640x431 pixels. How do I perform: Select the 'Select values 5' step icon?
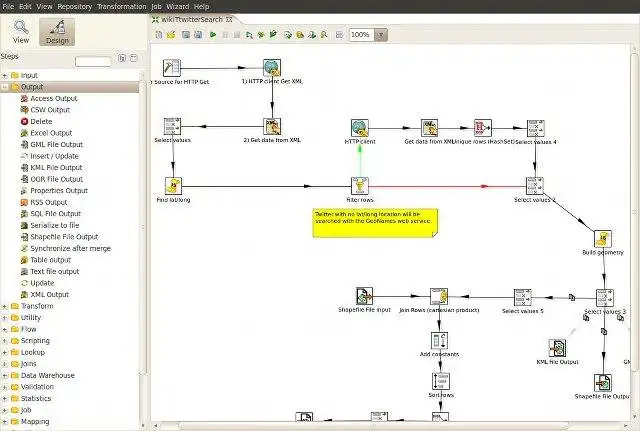tap(522, 297)
